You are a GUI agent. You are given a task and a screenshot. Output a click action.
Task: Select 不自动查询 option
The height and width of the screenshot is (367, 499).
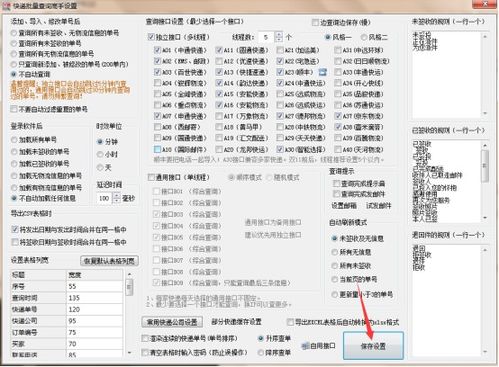click(14, 74)
